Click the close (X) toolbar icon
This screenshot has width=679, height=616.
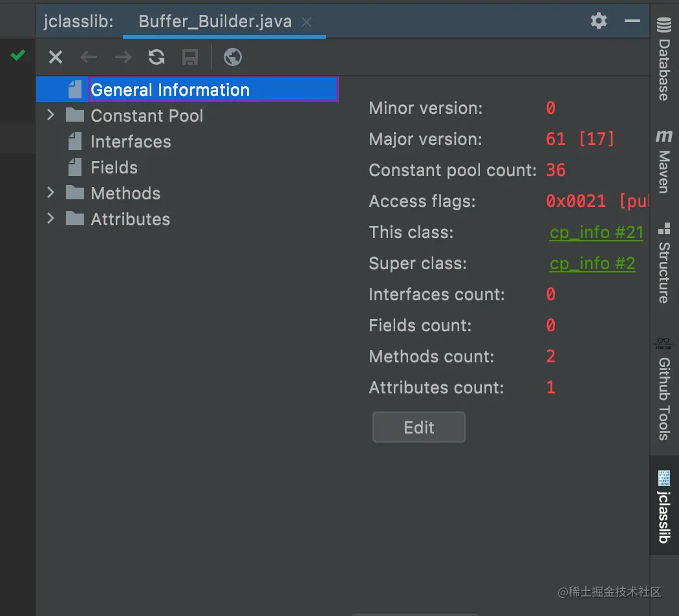point(56,58)
